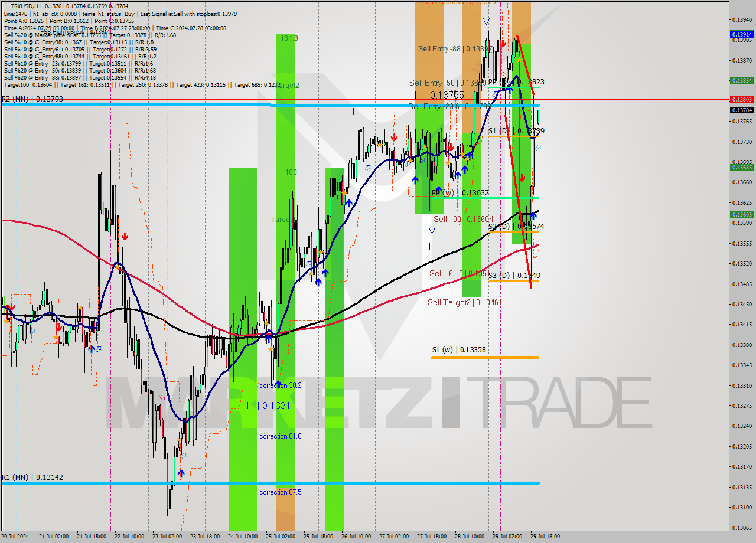Screen dimensions: 756x543
Task: Select the 22 Jul 10:00 time label
Action: click(x=128, y=537)
